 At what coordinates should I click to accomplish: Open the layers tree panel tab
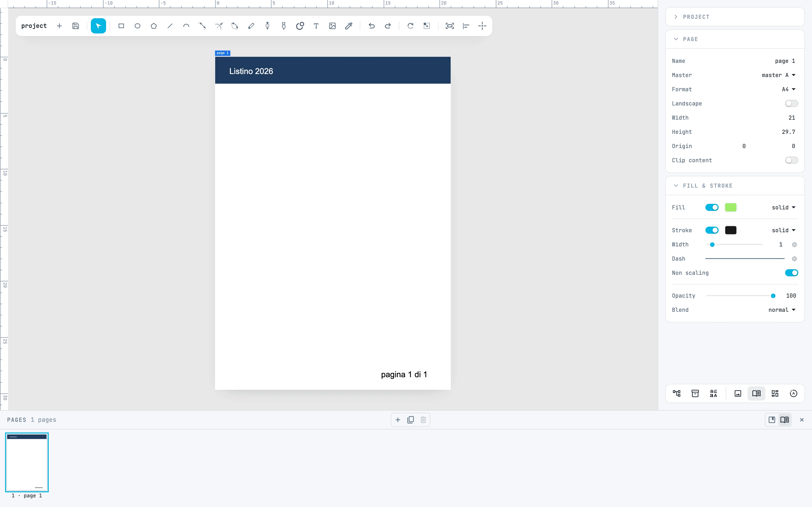(x=677, y=393)
